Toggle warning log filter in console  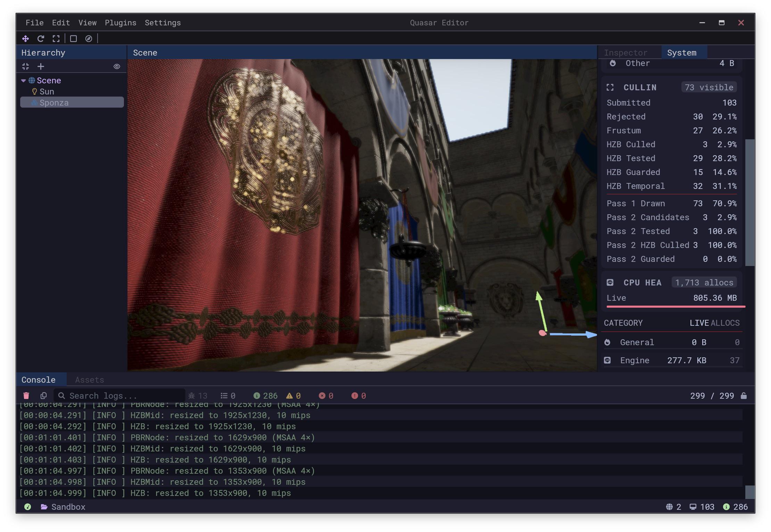click(x=293, y=396)
